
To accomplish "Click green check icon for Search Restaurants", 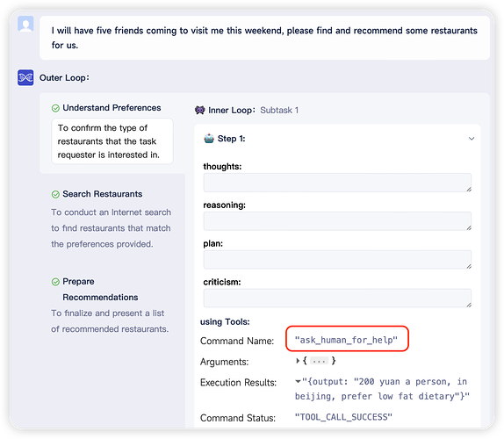I will 55,194.
